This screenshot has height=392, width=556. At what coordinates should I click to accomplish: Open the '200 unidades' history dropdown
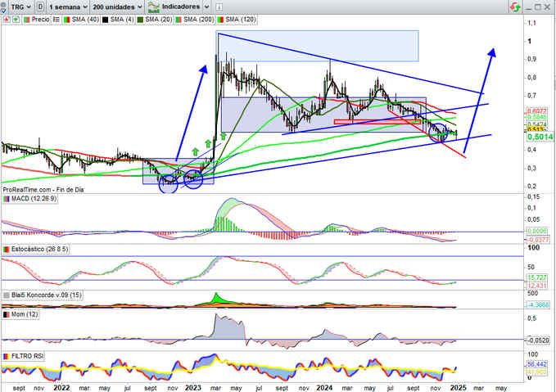117,7
